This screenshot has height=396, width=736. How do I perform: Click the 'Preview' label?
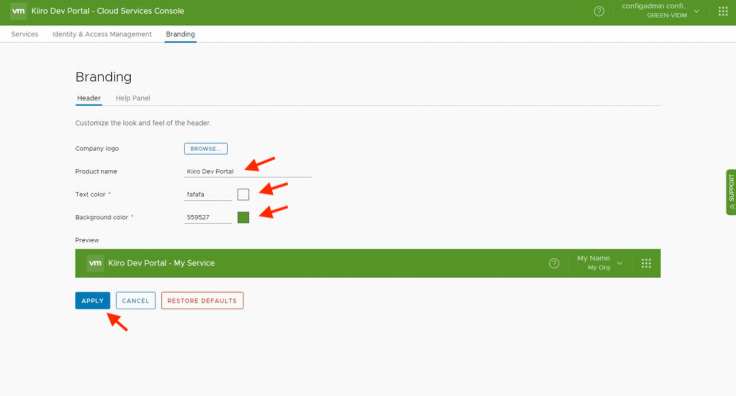(87, 240)
